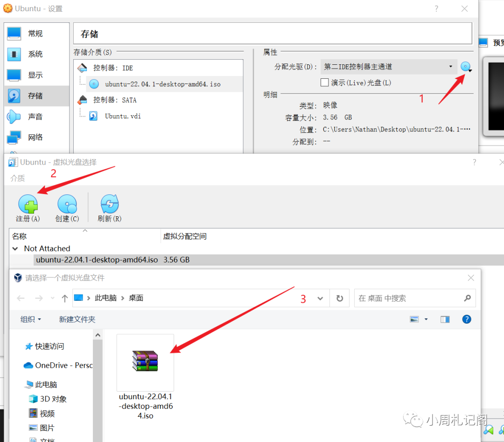
Task: Click the change view icon
Action: (414, 319)
